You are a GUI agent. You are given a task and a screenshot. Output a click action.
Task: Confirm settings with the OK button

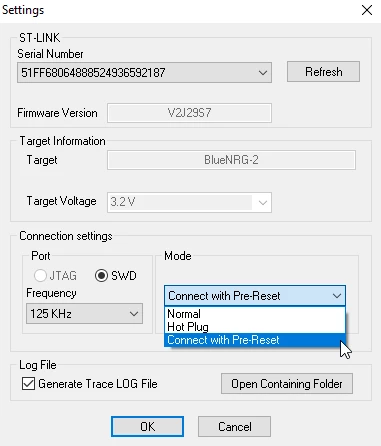[147, 426]
